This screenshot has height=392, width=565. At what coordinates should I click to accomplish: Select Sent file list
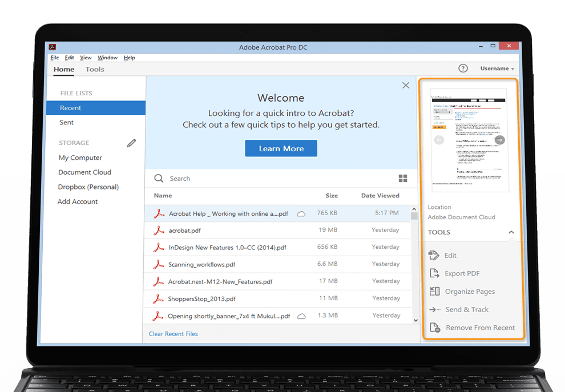[x=66, y=123]
